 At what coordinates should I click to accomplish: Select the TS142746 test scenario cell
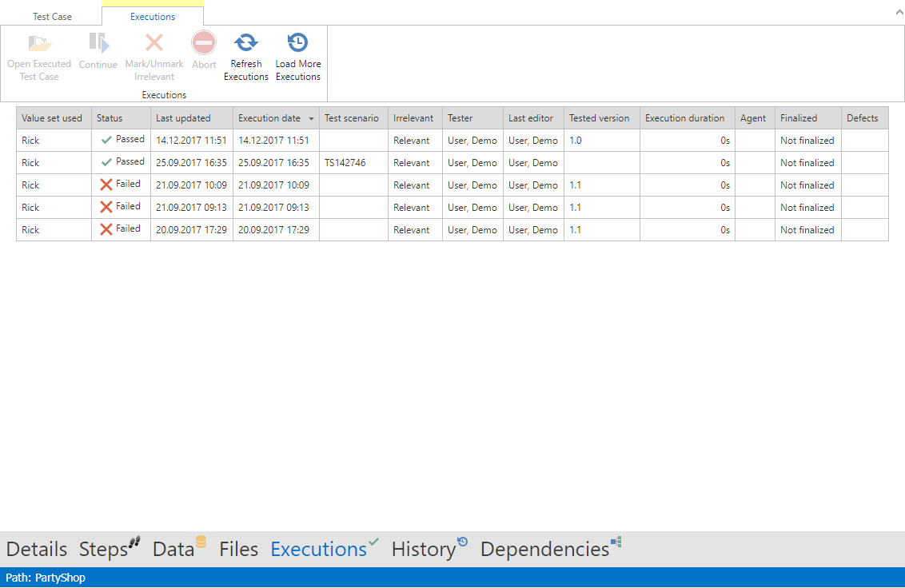pyautogui.click(x=345, y=163)
